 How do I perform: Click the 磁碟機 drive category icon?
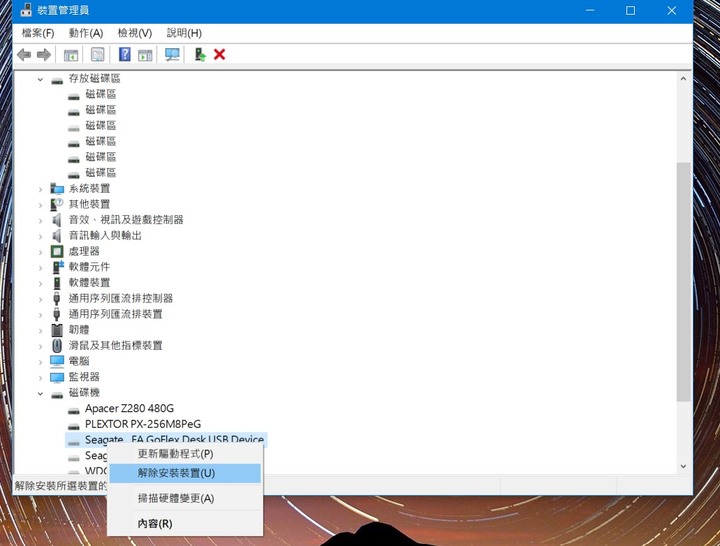(x=57, y=394)
